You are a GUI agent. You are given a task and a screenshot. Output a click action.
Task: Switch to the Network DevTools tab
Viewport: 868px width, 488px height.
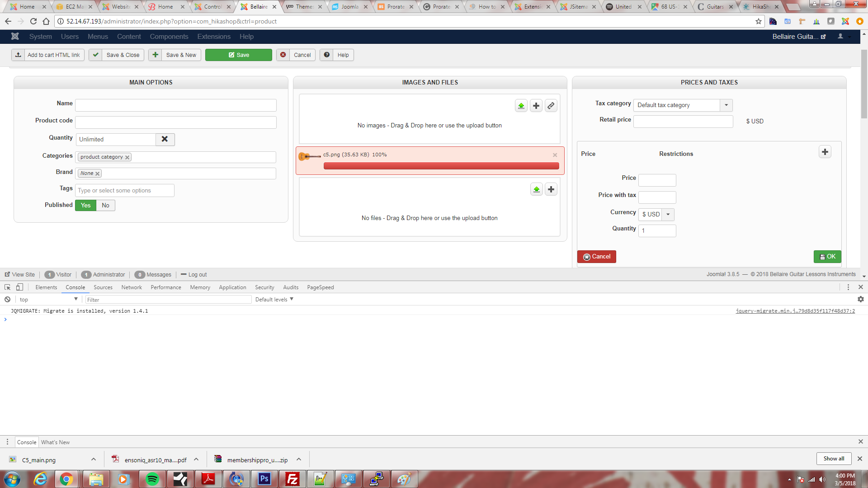(132, 287)
